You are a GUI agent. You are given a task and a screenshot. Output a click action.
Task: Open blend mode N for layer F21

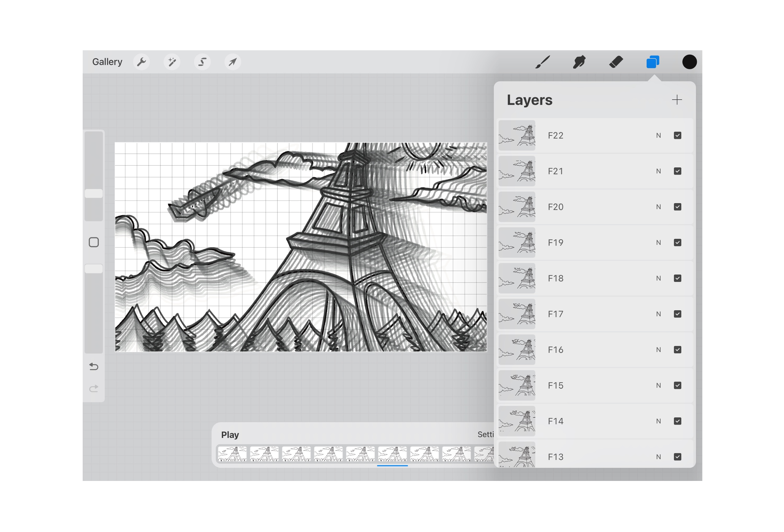[x=658, y=171]
